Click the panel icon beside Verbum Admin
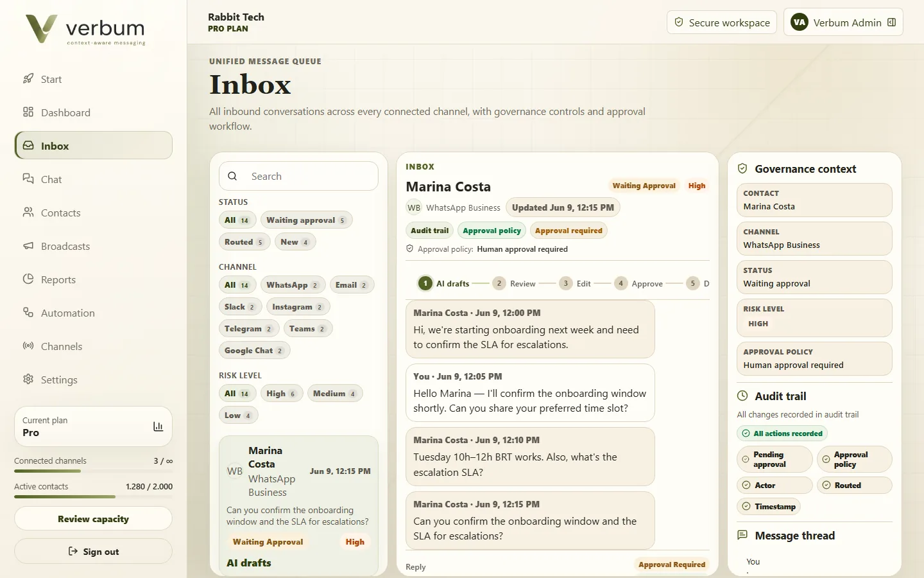Screen dimensions: 924x578 tap(891, 22)
